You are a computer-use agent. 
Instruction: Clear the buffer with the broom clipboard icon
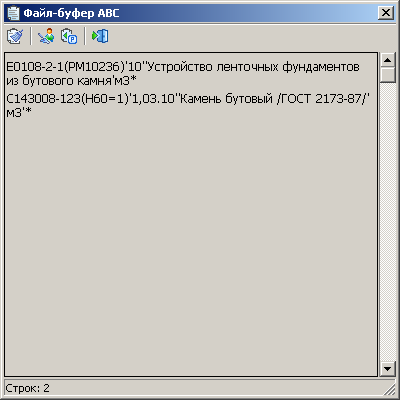click(x=15, y=36)
